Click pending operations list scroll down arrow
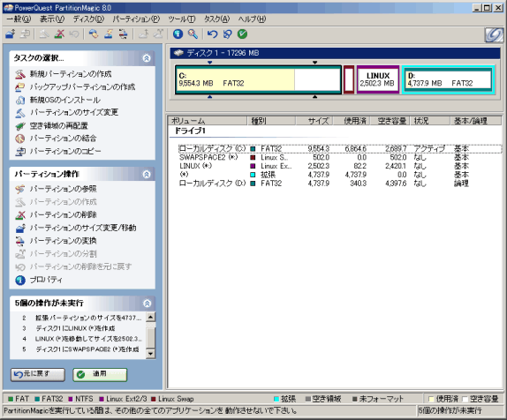Viewport: 507px width, 420px height. tap(150, 354)
